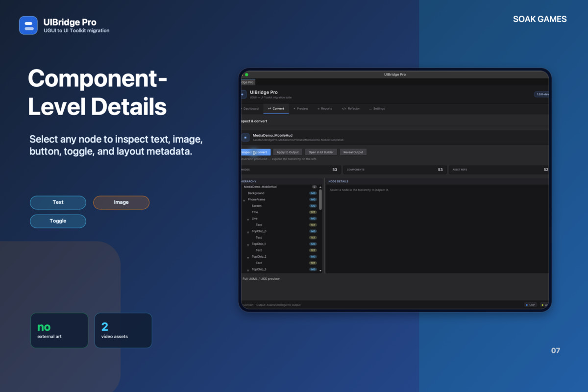Expand the Full UXML / USS preview section
This screenshot has width=588, height=392.
point(261,279)
